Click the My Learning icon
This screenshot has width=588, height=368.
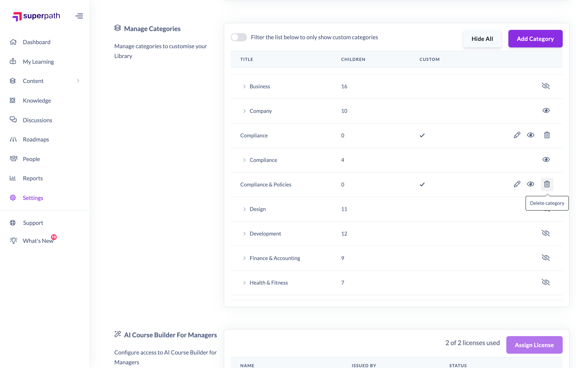13,61
